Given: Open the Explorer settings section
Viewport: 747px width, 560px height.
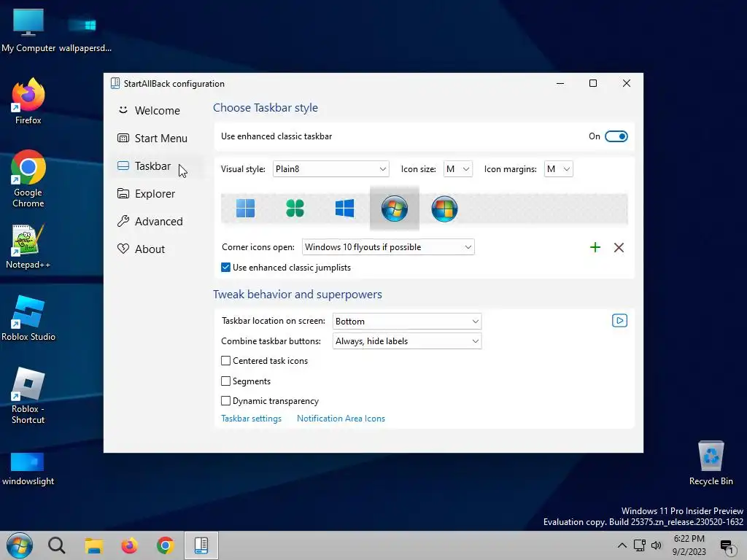Looking at the screenshot, I should pos(158,194).
